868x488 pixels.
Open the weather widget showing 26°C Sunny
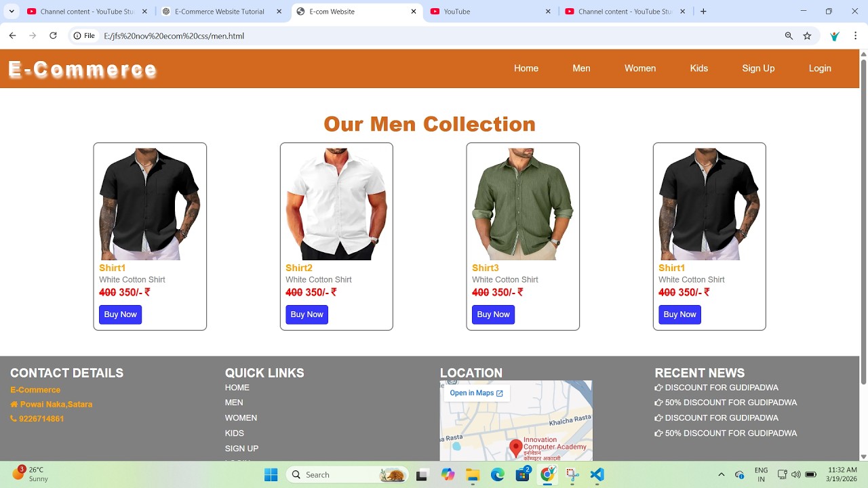[31, 474]
